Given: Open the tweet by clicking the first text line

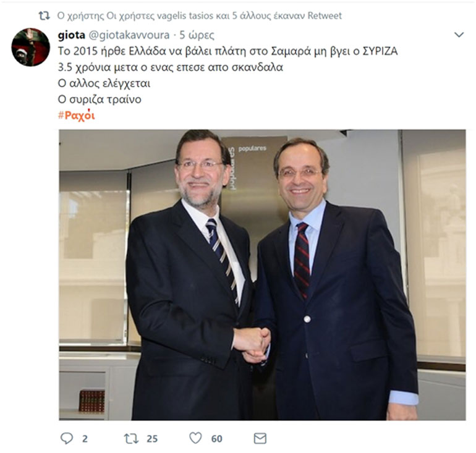Looking at the screenshot, I should point(227,51).
